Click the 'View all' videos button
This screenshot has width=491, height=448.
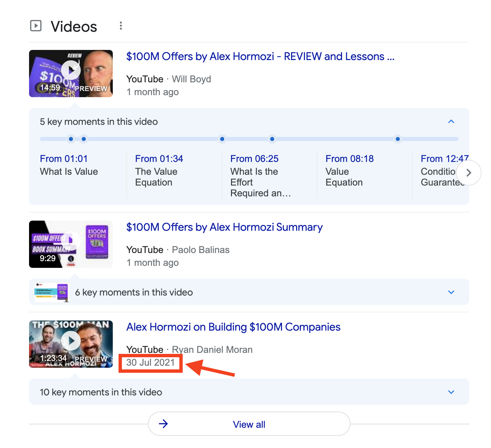pyautogui.click(x=249, y=424)
